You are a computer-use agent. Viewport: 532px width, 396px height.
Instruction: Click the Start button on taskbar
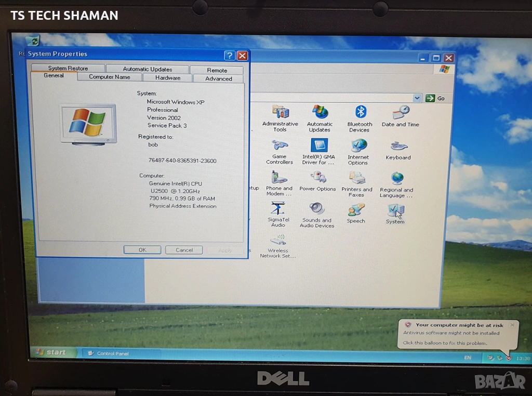coord(51,352)
